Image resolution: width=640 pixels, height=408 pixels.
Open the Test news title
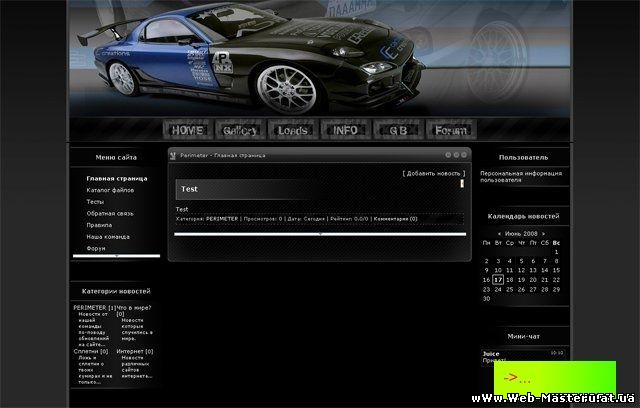point(189,189)
